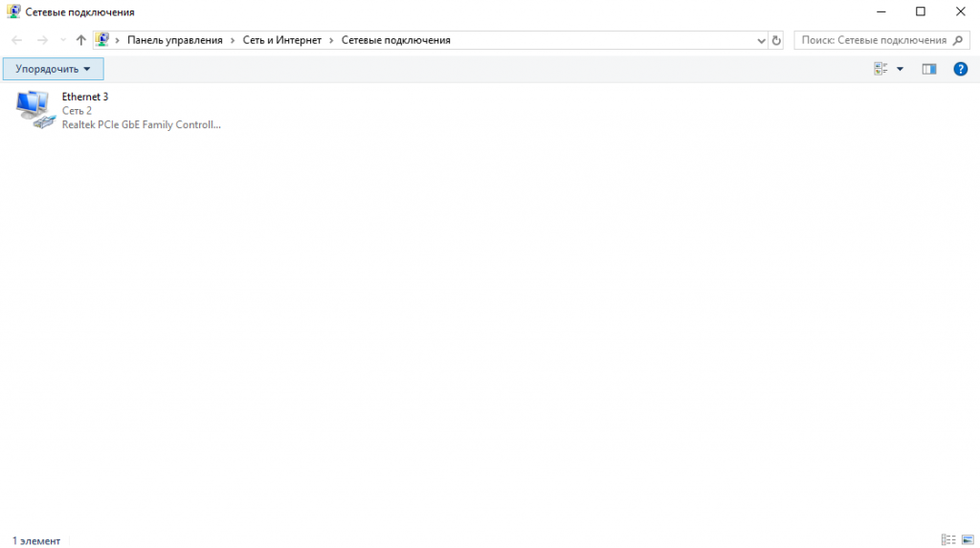Switch to large icons view in status bar
The width and height of the screenshot is (980, 548).
[x=968, y=540]
